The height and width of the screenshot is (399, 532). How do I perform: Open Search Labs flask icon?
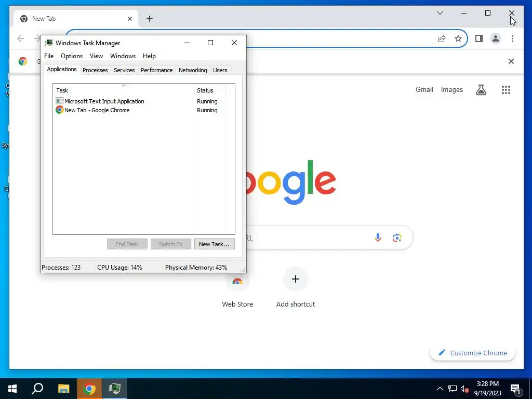click(x=481, y=89)
